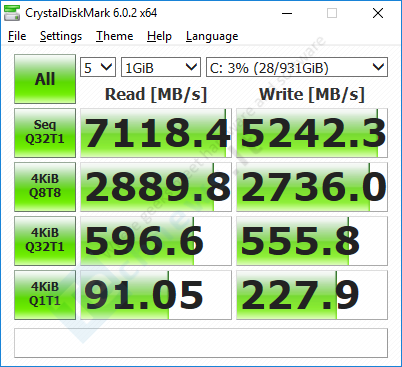Viewport: 402px width, 367px height.
Task: Start the 4KiB Q8T8 test
Action: click(x=45, y=187)
